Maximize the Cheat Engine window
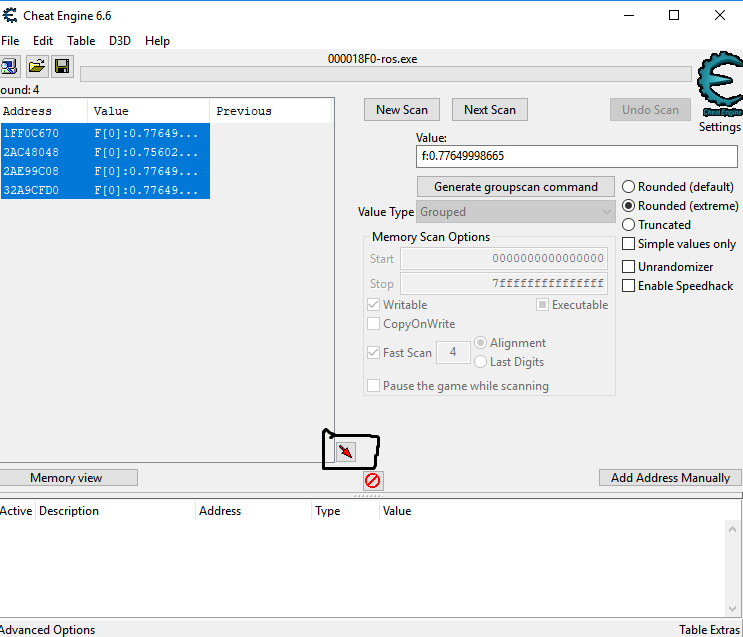The image size is (743, 637). [674, 16]
